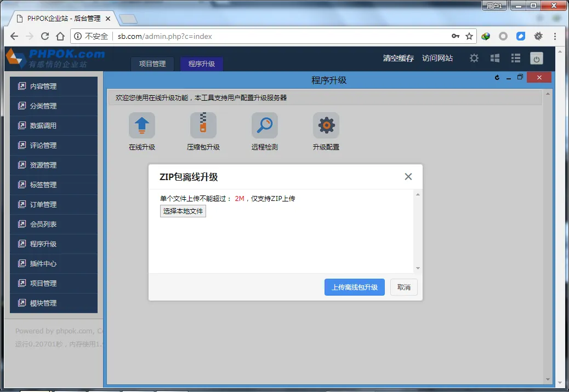Screen dimensions: 569x392
Task: Select the 程序升级 tab
Action: click(202, 64)
